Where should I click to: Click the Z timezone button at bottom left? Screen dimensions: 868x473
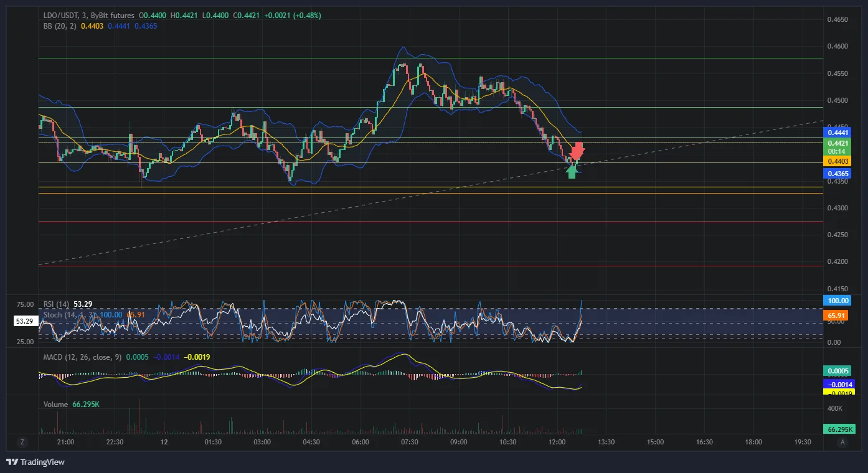tap(22, 442)
